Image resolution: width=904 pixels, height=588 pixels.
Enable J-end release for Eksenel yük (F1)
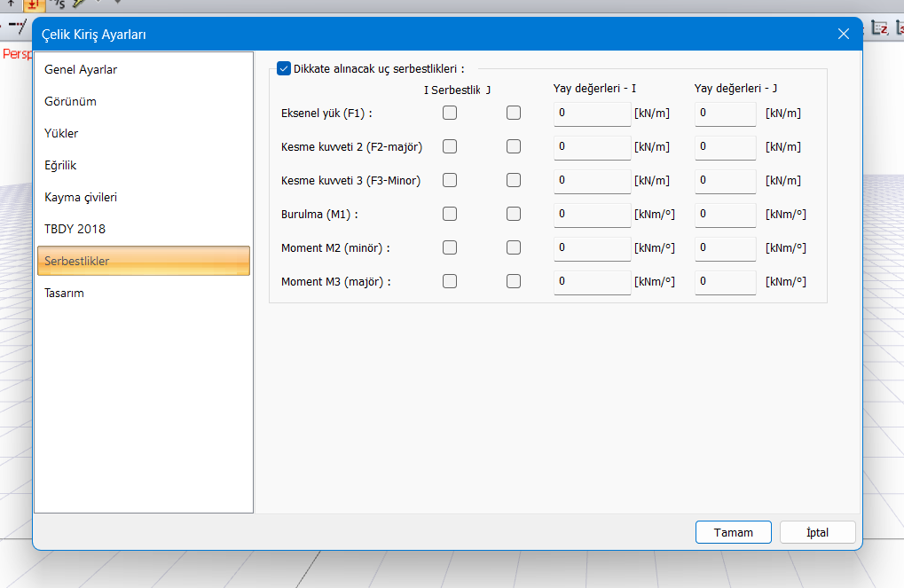(x=514, y=113)
